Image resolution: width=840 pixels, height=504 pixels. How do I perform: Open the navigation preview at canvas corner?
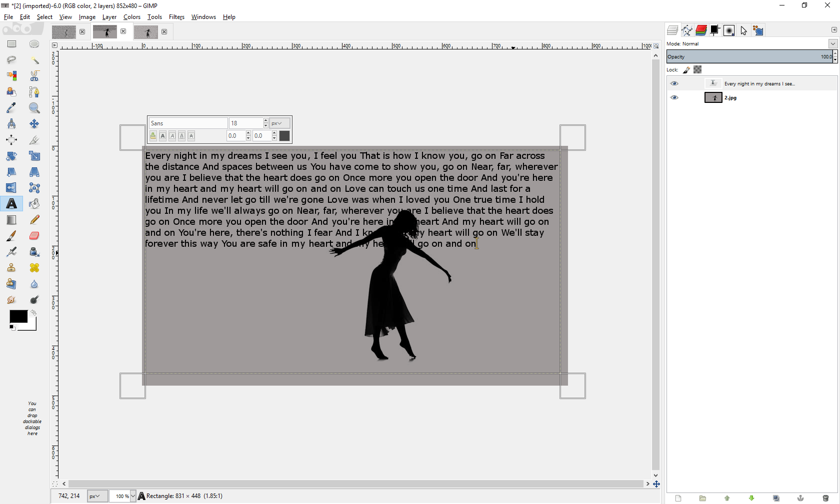click(x=656, y=484)
